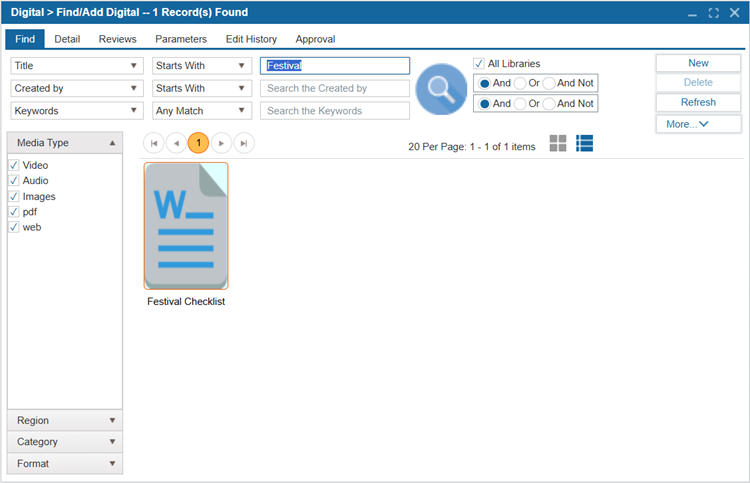Uncheck the Images media type
This screenshot has width=750, height=483.
(x=14, y=197)
